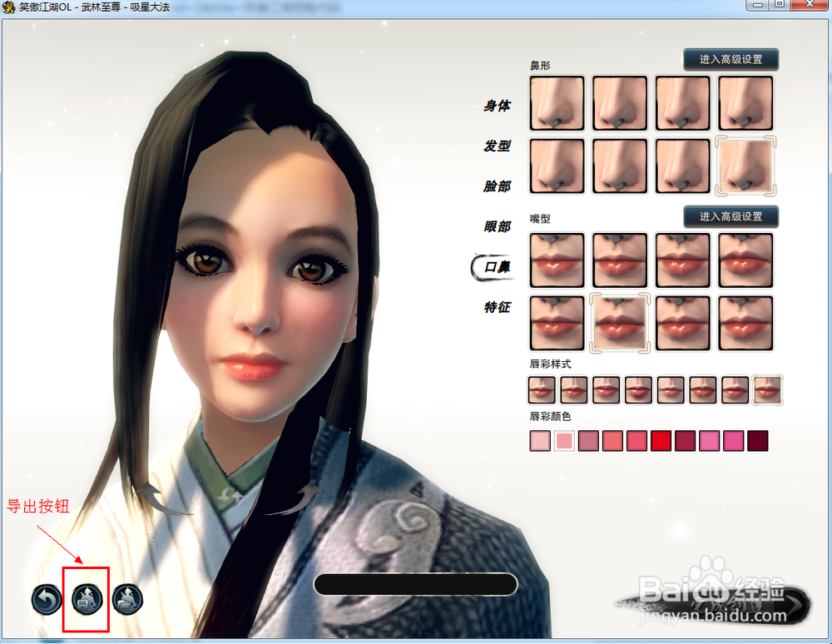Choose the third 唇彩样式 lip style

click(606, 390)
